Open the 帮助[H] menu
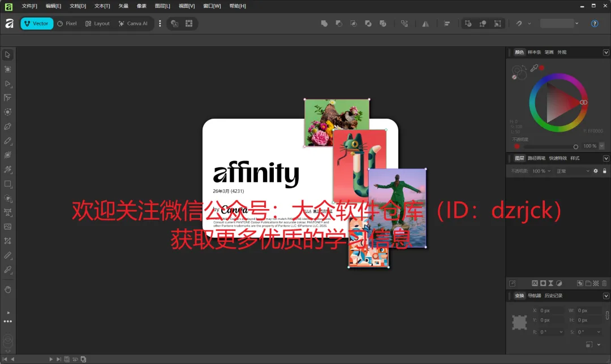The width and height of the screenshot is (611, 364). pos(238,6)
